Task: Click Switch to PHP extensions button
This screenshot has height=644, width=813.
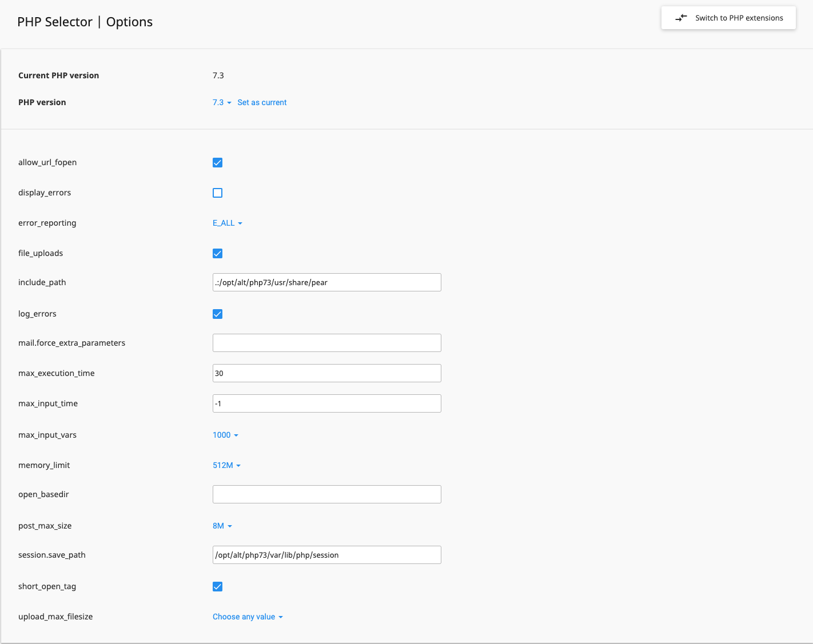Action: coord(728,18)
